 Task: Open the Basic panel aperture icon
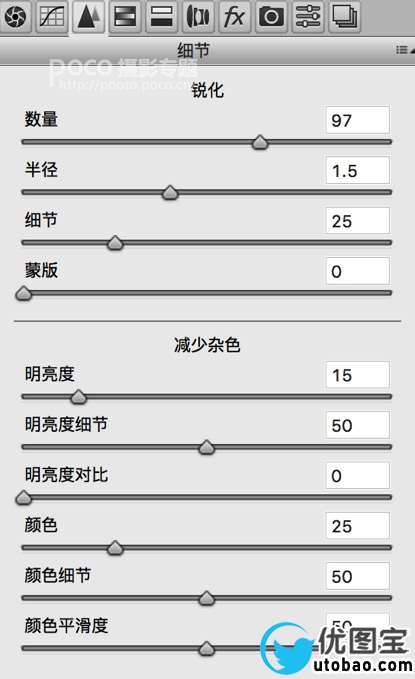point(15,16)
